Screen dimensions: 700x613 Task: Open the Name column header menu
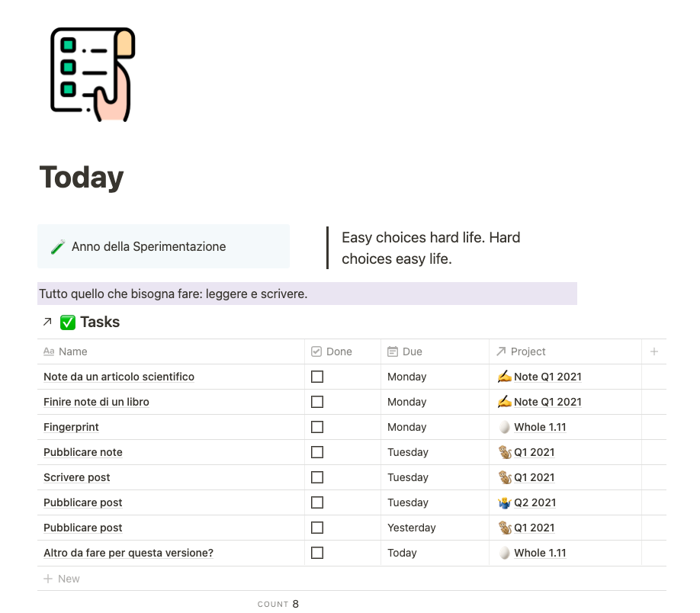coord(72,351)
